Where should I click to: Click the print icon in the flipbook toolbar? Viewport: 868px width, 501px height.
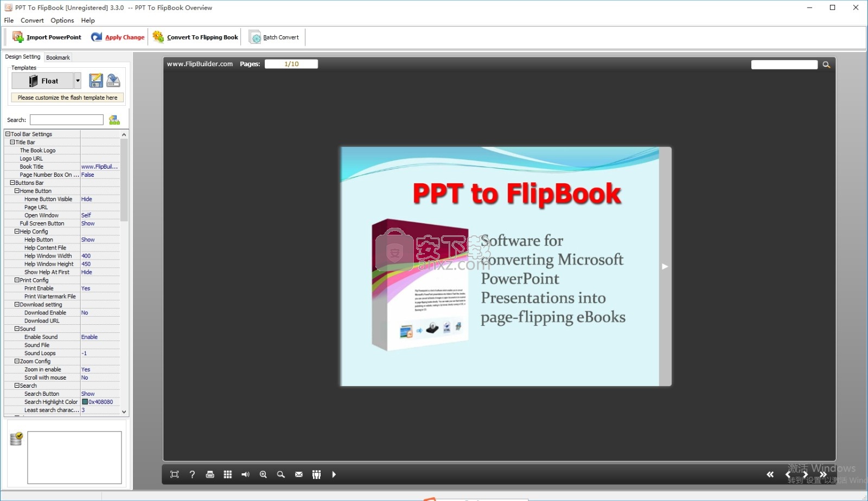[210, 474]
